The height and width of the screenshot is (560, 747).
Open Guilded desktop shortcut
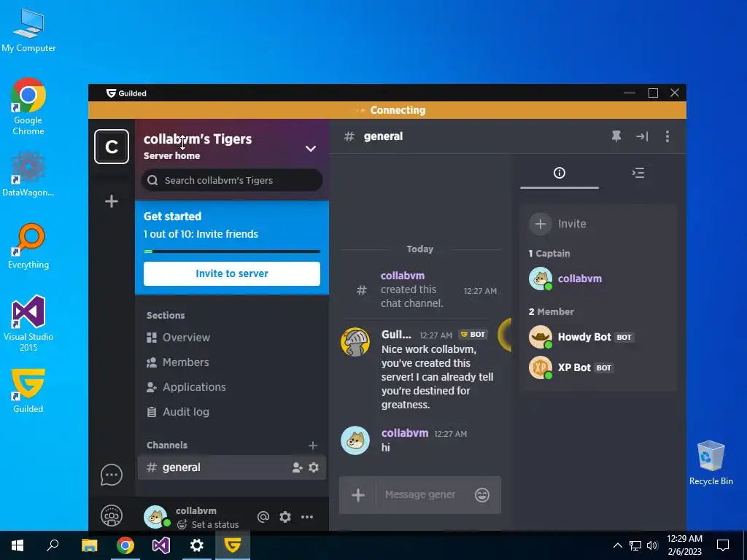(x=28, y=389)
